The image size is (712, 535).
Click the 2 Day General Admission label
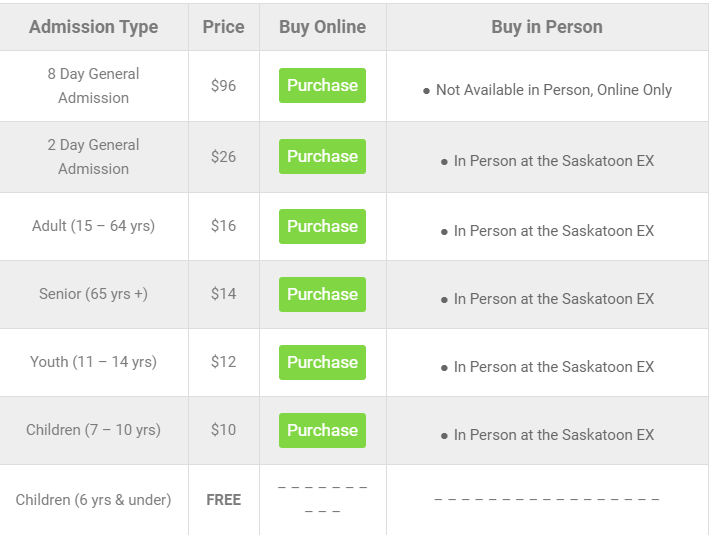tap(94, 157)
